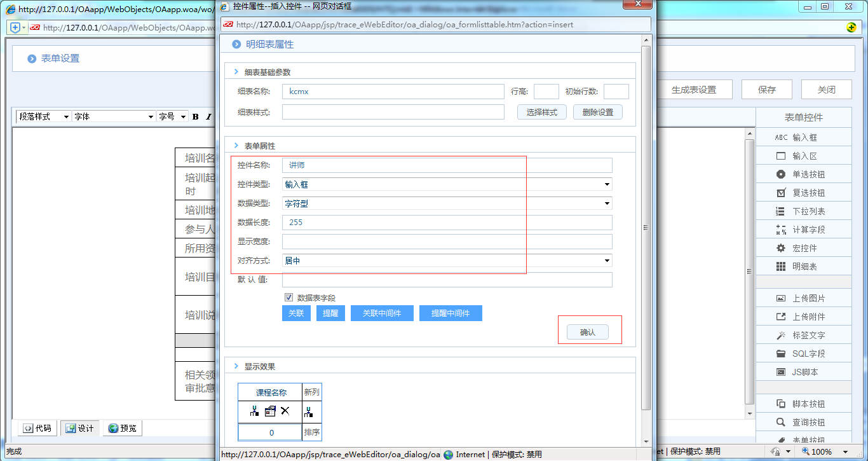
Task: Open the 数据类型 dropdown
Action: [x=607, y=203]
